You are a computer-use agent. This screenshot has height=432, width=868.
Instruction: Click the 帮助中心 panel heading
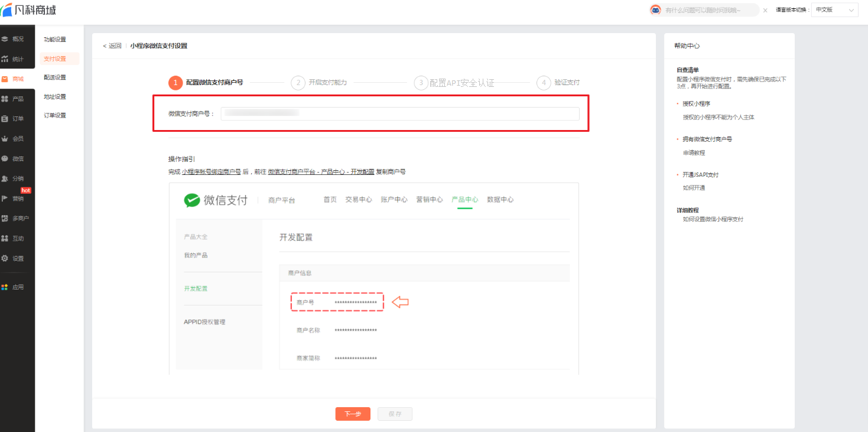point(687,46)
